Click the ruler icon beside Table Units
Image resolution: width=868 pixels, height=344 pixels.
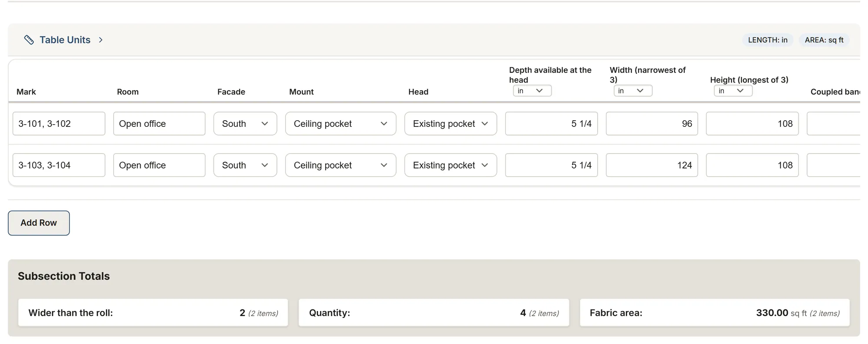click(29, 40)
